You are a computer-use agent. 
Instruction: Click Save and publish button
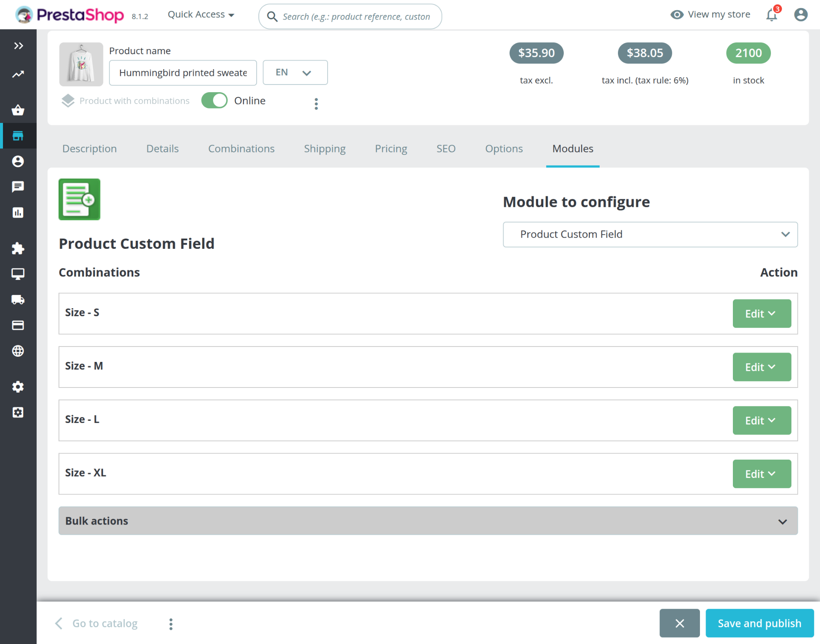pos(759,623)
